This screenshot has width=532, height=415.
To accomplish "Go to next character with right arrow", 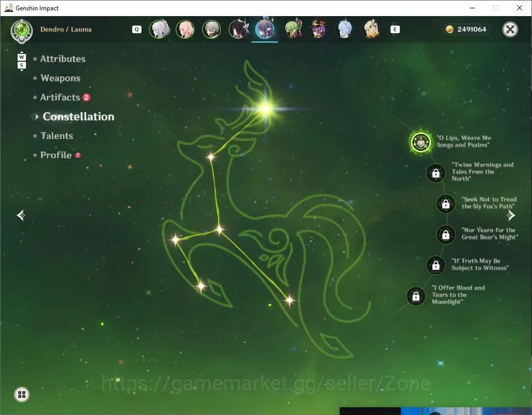I will click(x=511, y=215).
